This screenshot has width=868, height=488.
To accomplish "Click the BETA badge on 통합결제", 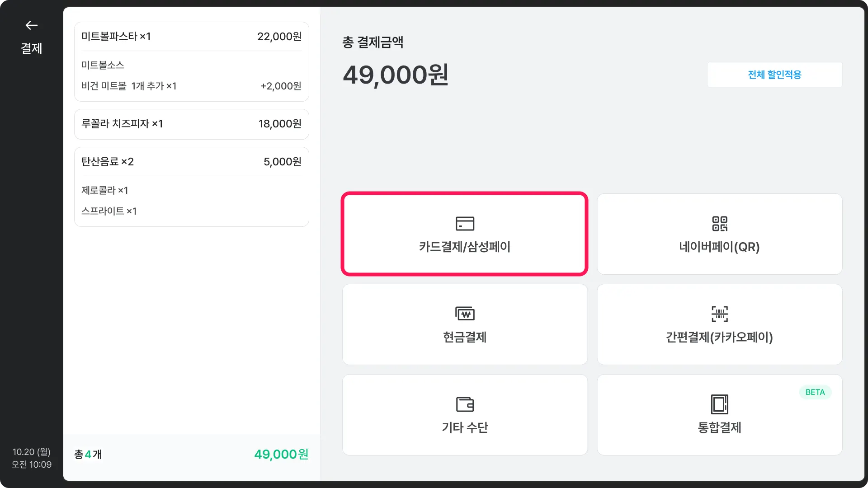I will [x=815, y=392].
